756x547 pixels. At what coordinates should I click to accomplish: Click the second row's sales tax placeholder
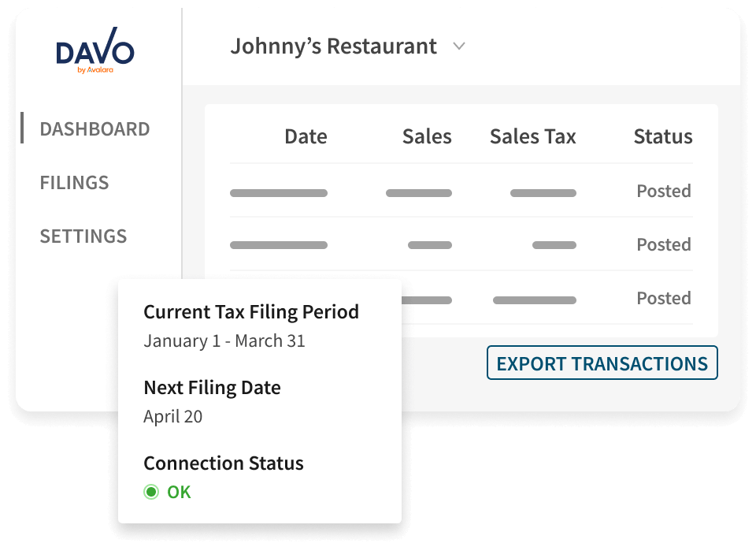coord(554,246)
